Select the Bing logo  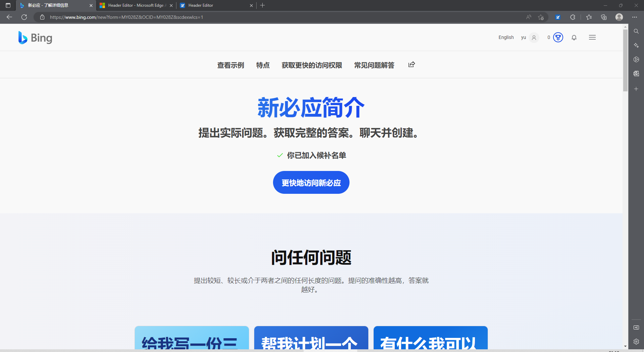35,37
